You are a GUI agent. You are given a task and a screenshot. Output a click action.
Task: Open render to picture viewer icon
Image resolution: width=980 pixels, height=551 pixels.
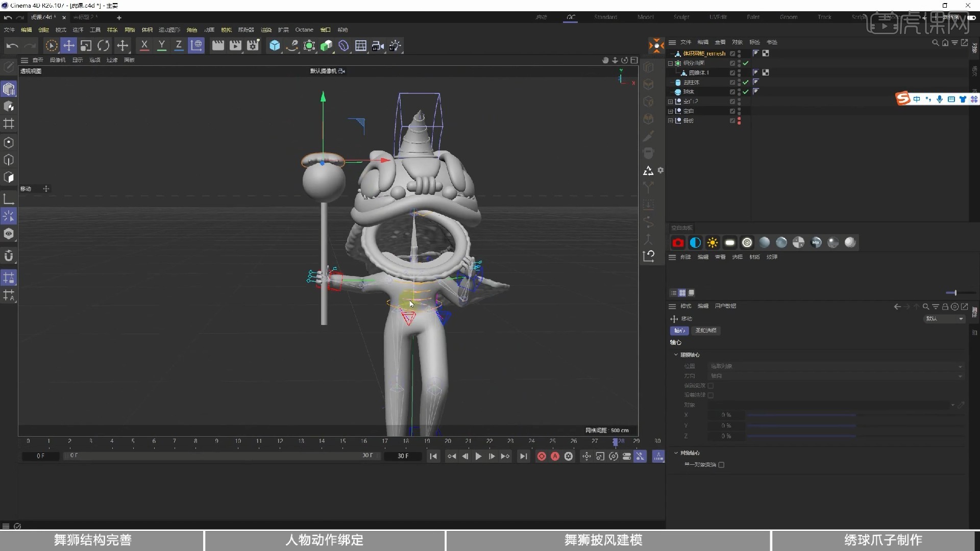click(235, 45)
